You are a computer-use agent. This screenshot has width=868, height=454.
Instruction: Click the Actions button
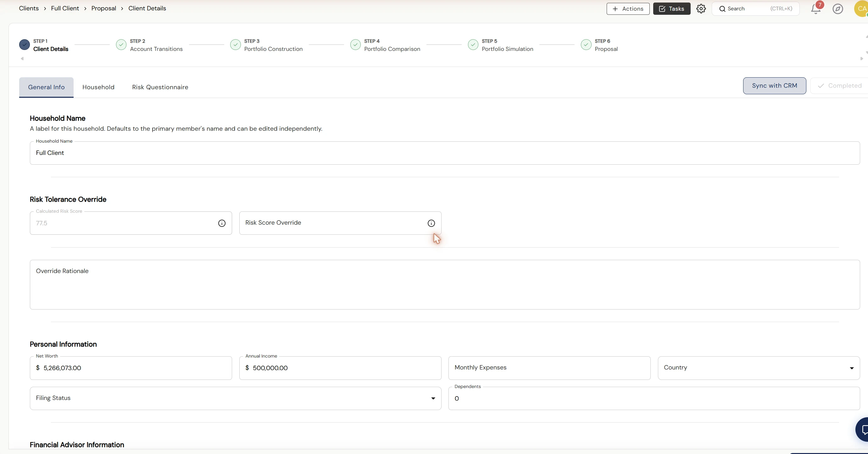628,9
